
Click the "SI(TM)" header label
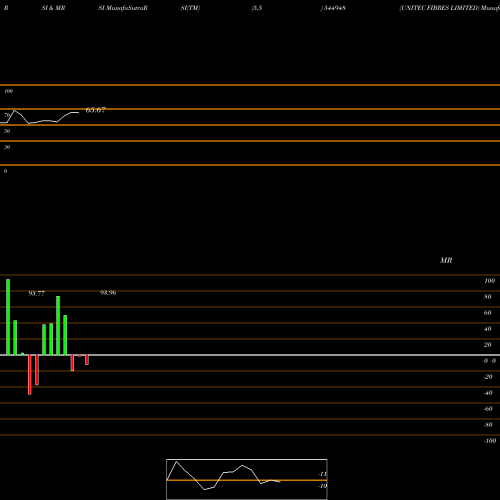pyautogui.click(x=190, y=8)
